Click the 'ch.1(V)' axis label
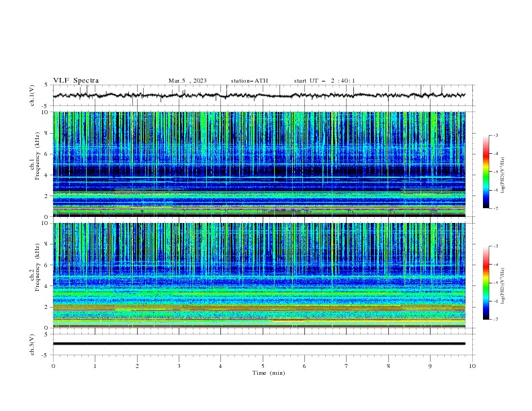This screenshot has height=411, width=532. (x=32, y=95)
